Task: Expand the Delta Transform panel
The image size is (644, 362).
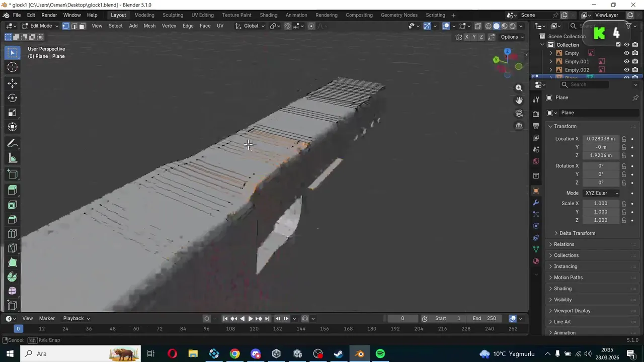Action: (577, 233)
